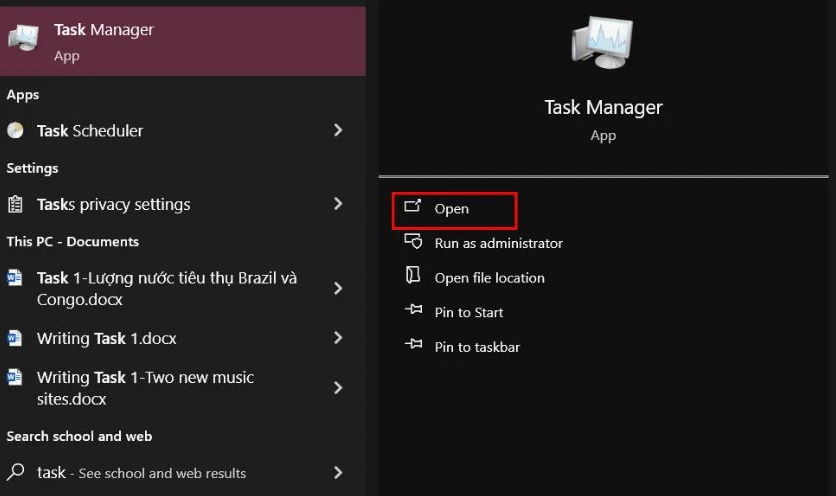The width and height of the screenshot is (836, 496).
Task: Click Search school and web header
Action: (x=79, y=436)
